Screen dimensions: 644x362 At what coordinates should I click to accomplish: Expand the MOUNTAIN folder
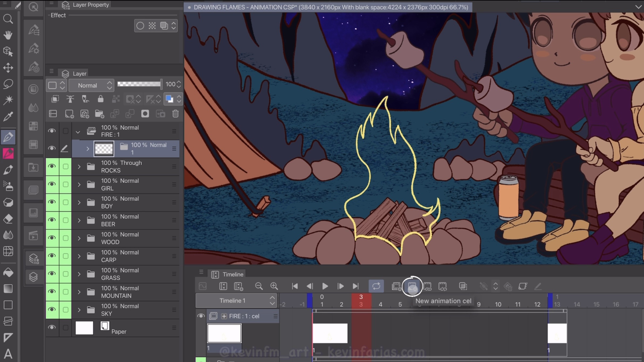click(x=79, y=292)
